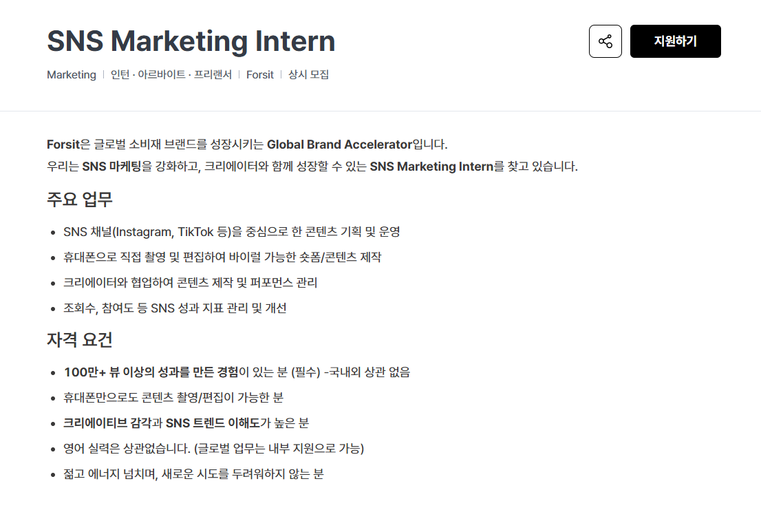
Task: Click the 지원하기 apply button
Action: (675, 41)
